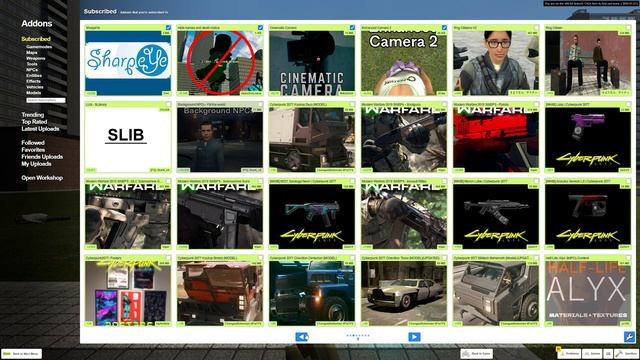Open the Top Rated addons list
The height and width of the screenshot is (360, 640).
pyautogui.click(x=34, y=122)
